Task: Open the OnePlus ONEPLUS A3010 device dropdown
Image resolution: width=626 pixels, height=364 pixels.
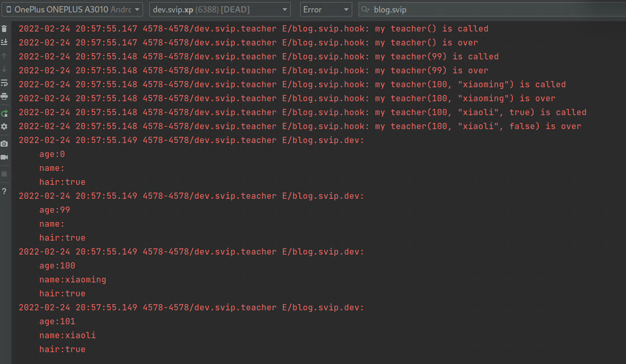Action: [72, 9]
